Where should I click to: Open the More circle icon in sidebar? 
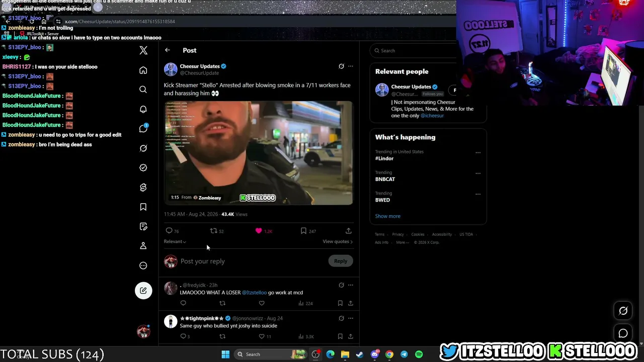tap(143, 265)
